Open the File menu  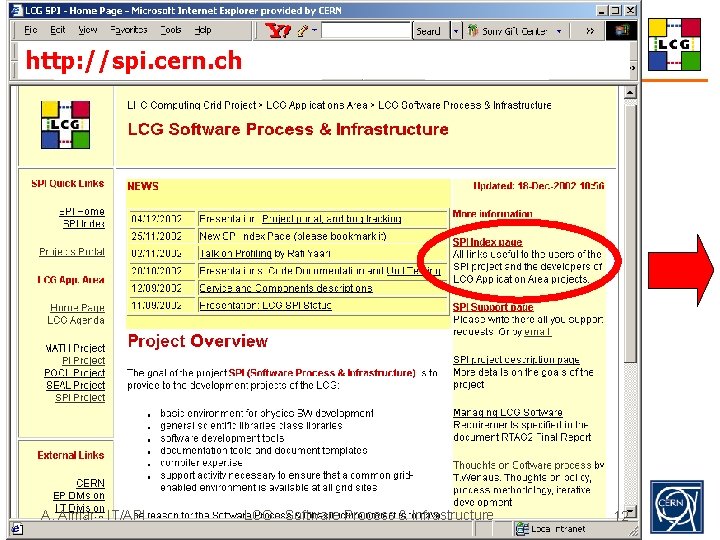click(x=30, y=30)
